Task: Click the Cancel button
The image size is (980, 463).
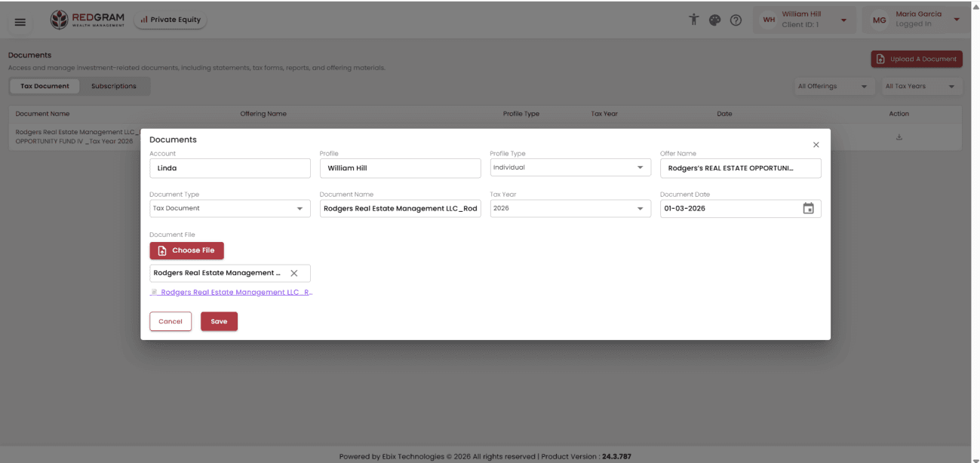Action: coord(171,321)
